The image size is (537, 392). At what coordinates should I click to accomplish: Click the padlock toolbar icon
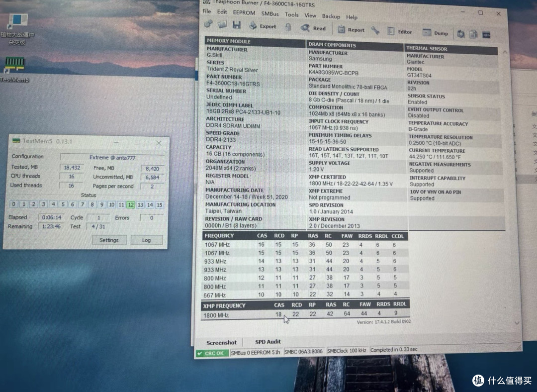[288, 27]
